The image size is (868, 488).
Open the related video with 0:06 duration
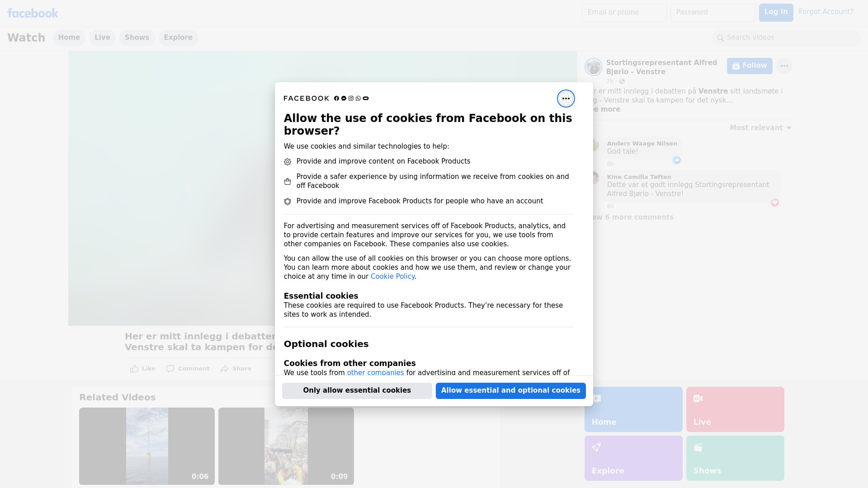[x=147, y=446]
